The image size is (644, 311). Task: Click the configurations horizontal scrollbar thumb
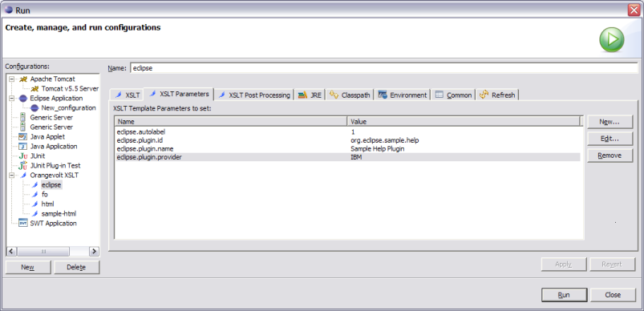43,251
